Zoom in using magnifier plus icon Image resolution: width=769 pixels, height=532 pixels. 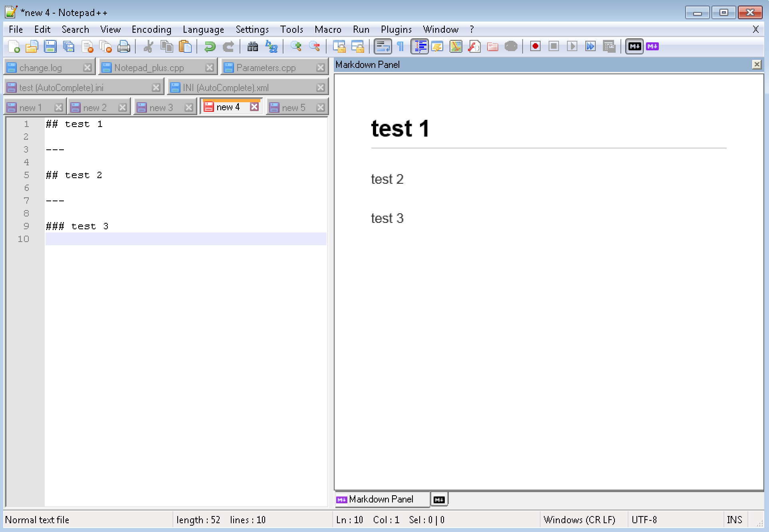point(296,47)
